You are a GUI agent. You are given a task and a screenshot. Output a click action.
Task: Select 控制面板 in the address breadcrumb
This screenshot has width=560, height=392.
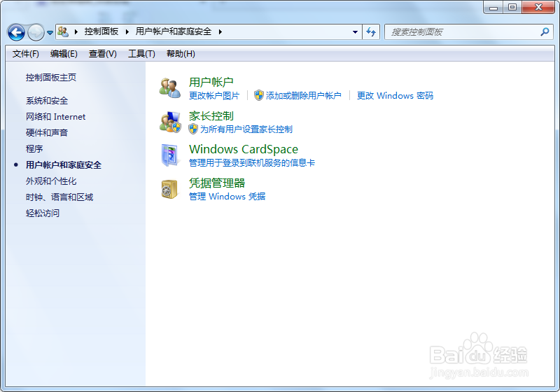coord(101,31)
